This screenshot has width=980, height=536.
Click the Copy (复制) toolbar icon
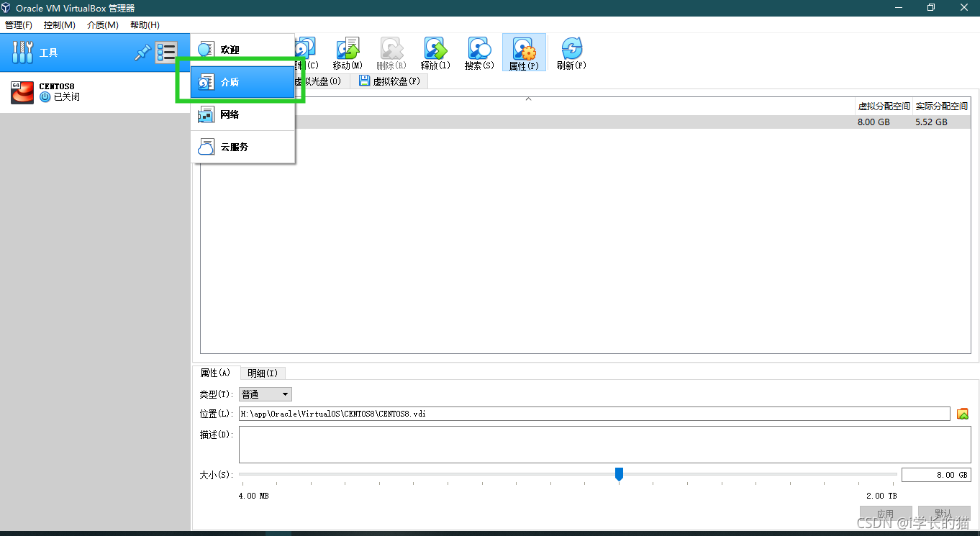(307, 54)
